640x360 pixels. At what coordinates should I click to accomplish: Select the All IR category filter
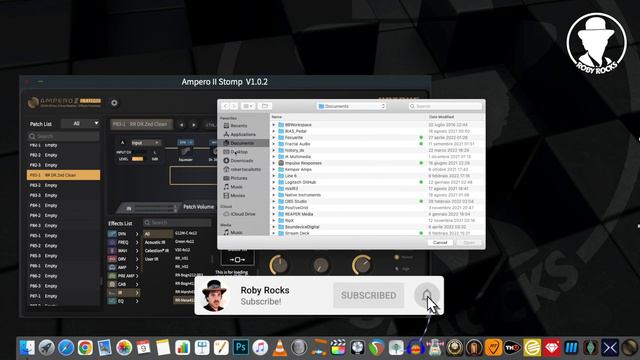tap(158, 234)
